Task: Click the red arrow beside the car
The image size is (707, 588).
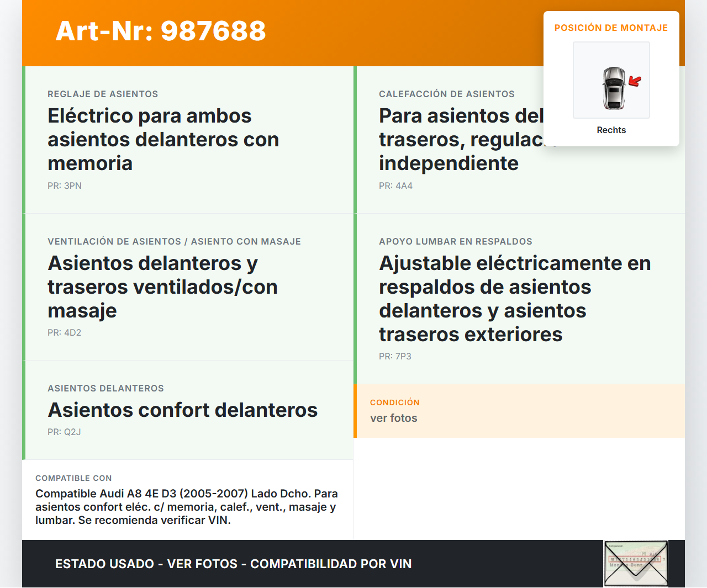Action: (x=635, y=82)
